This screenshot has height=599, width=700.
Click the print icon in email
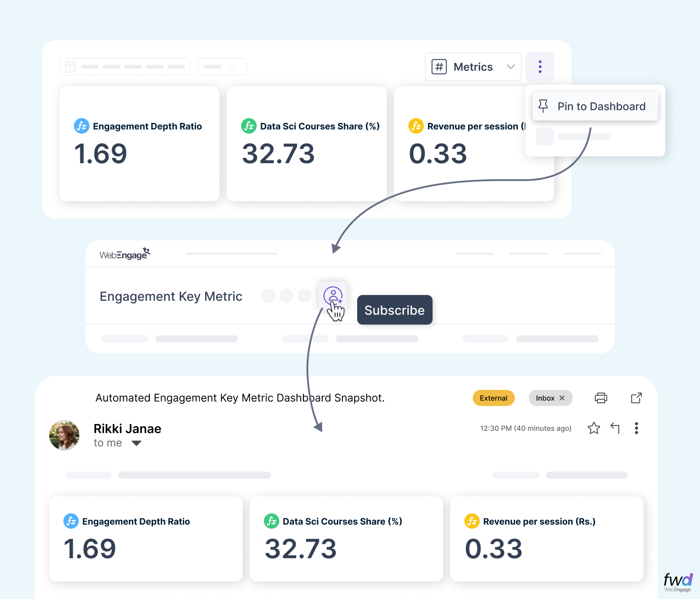click(x=601, y=398)
